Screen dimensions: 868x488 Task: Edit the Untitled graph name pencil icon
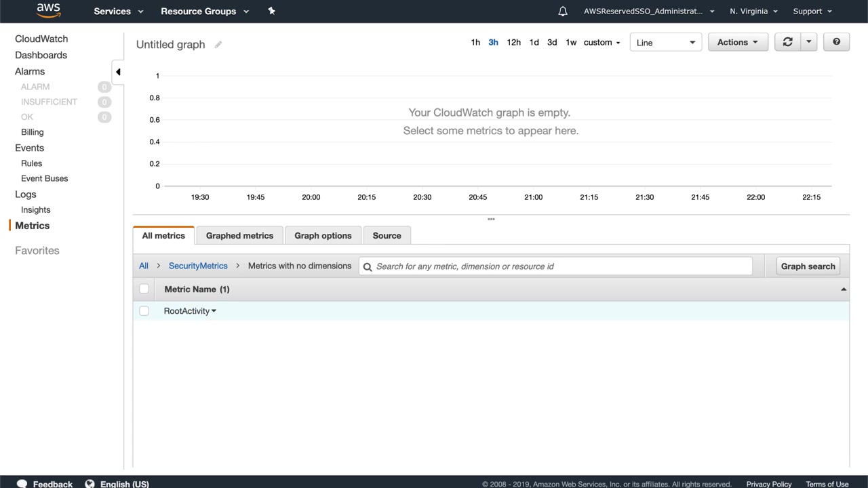click(218, 45)
